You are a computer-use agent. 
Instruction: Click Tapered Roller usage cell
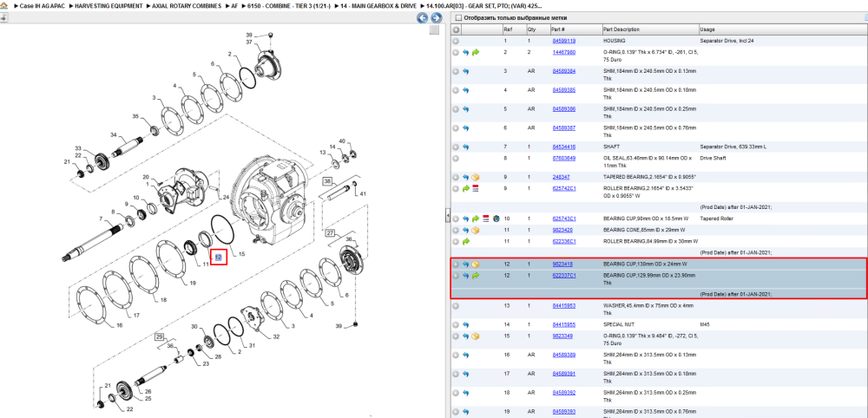tap(715, 219)
